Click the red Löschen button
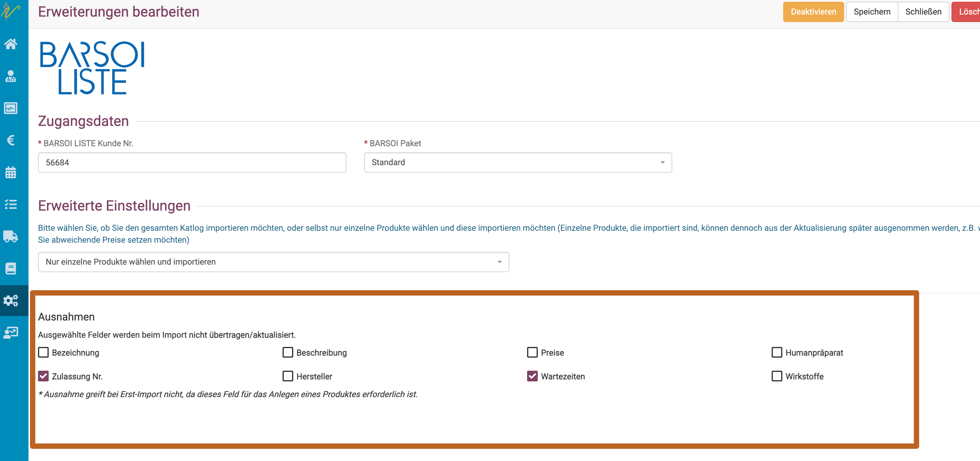980x461 pixels. [966, 12]
